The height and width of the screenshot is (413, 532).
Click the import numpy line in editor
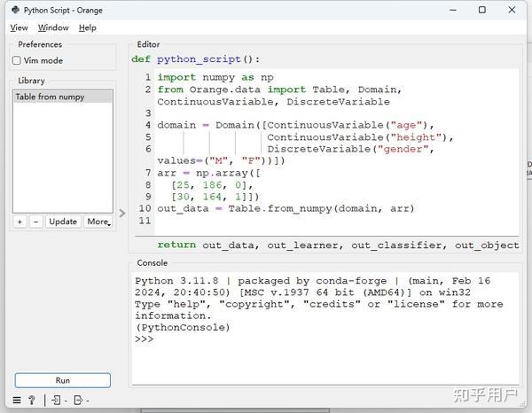pos(215,77)
